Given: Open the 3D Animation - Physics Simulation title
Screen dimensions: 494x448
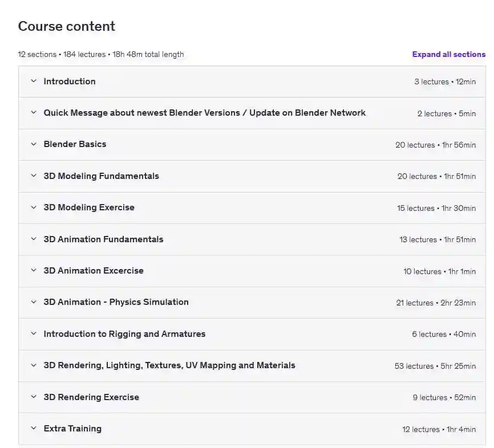Looking at the screenshot, I should click(x=116, y=302).
